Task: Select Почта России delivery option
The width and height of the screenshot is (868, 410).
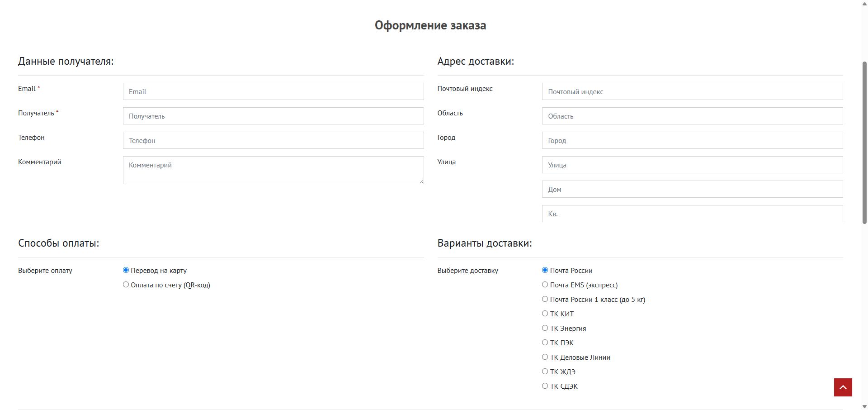Action: [545, 270]
